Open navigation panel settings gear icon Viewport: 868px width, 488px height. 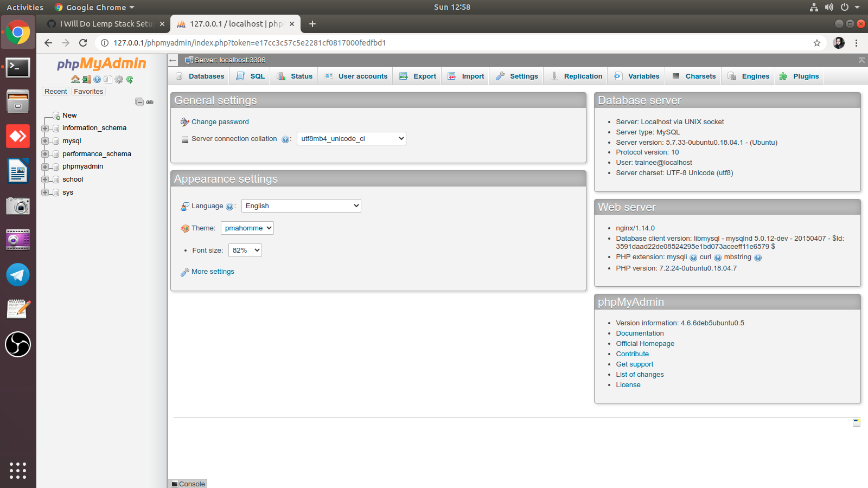(119, 79)
